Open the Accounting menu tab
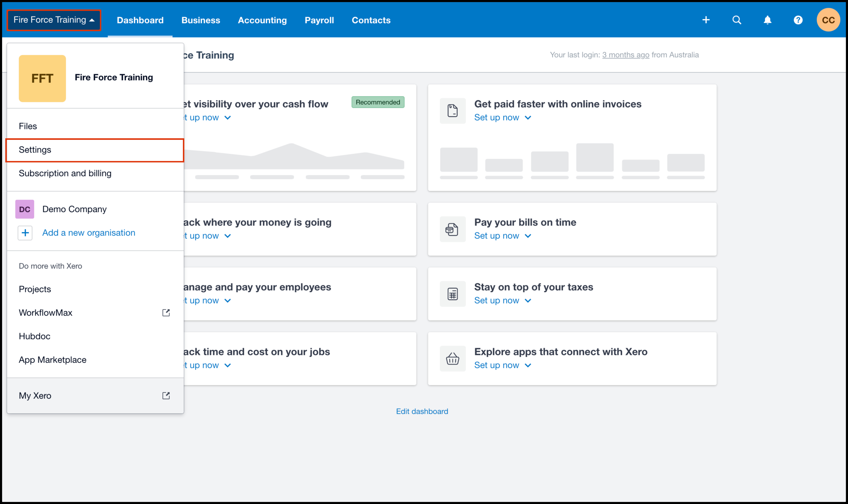 click(262, 20)
